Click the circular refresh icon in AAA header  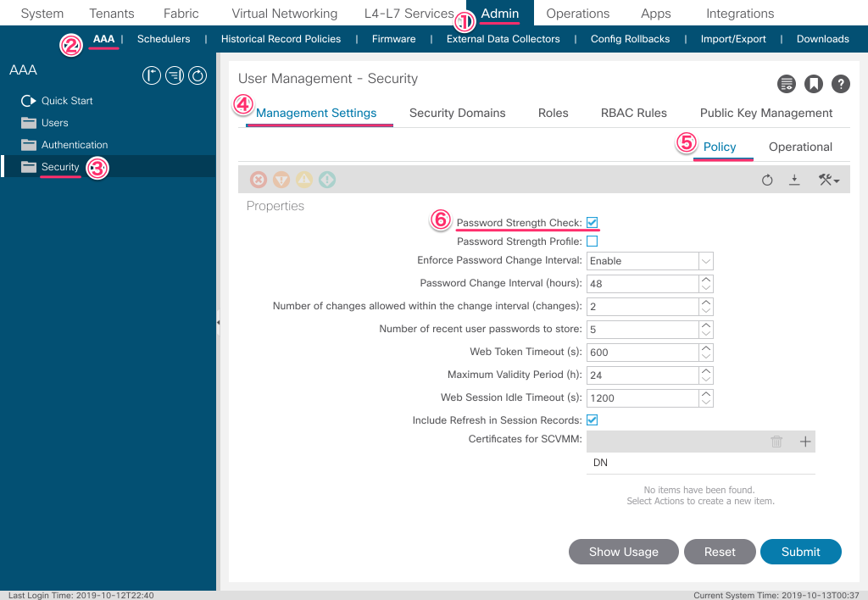pyautogui.click(x=197, y=75)
